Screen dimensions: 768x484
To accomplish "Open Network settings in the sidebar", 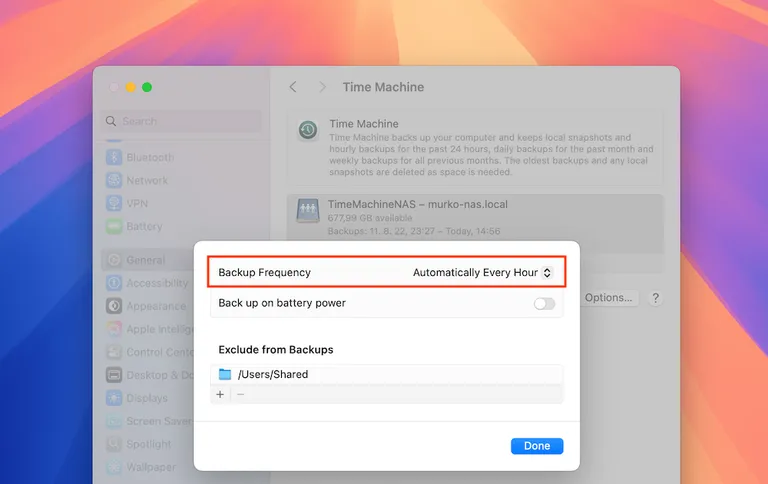I will (147, 180).
